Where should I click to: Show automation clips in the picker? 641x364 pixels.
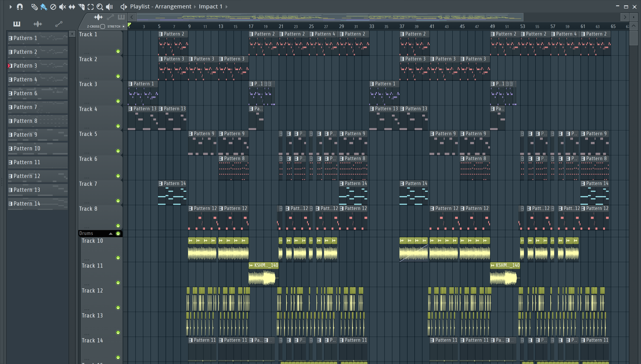tap(59, 24)
